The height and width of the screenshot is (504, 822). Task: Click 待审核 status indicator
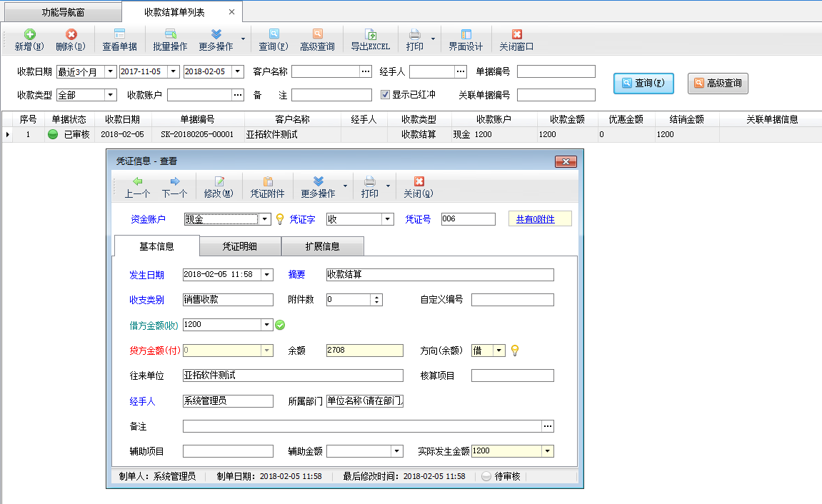486,476
